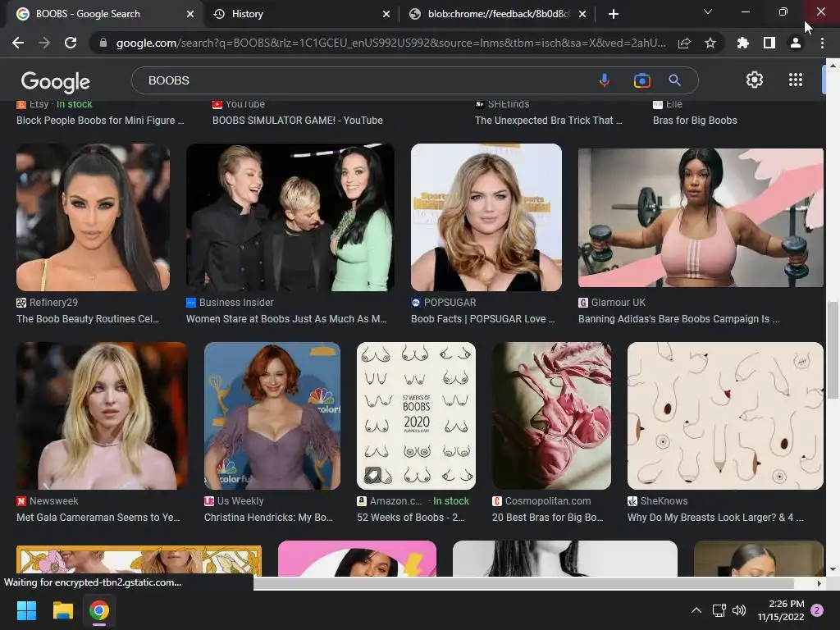Open the Cosmopolitan.com image thumbnail
This screenshot has width=840, height=630.
point(551,416)
